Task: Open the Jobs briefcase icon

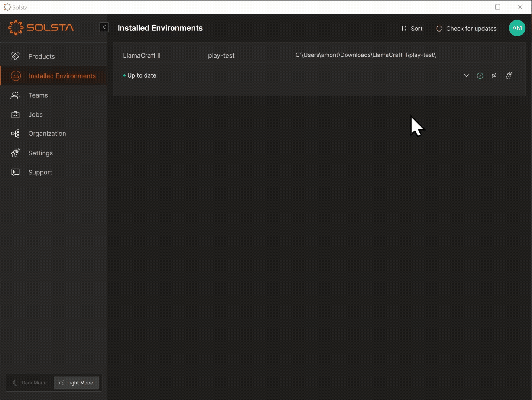Action: [x=15, y=115]
